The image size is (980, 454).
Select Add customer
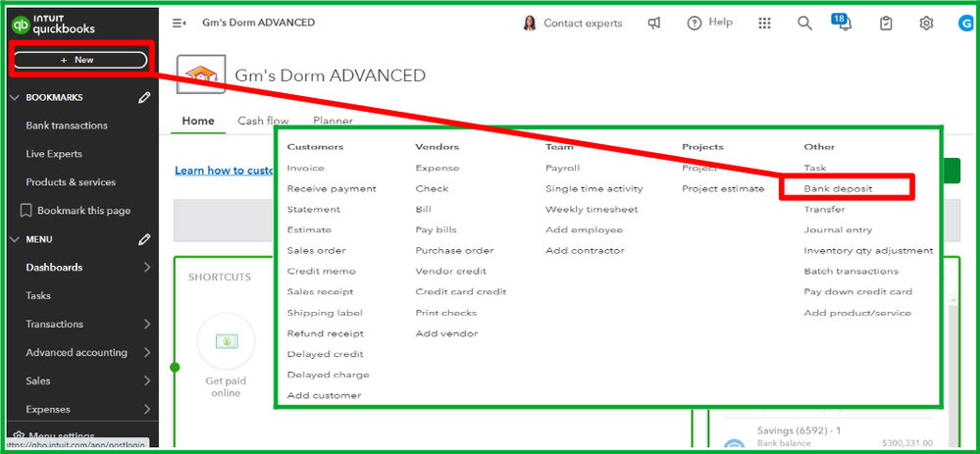[324, 395]
